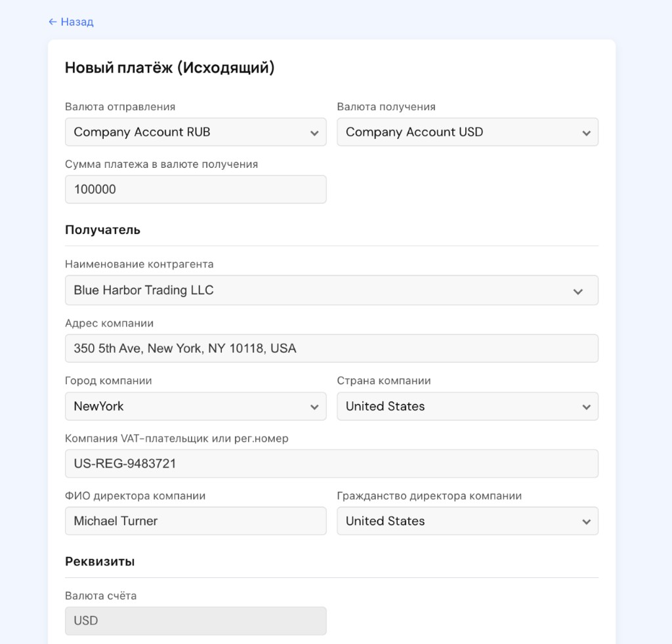This screenshot has height=644, width=672.
Task: Click the chevron in Валюта получения field
Action: click(586, 133)
